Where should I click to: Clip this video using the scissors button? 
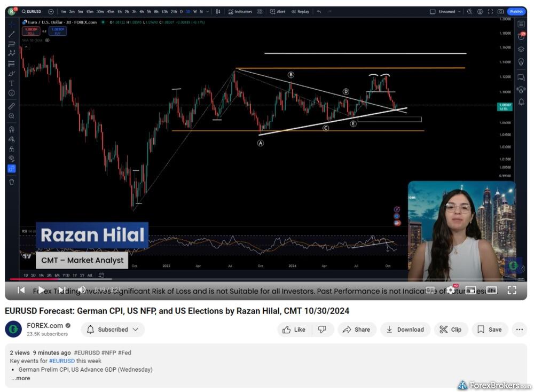click(x=450, y=330)
